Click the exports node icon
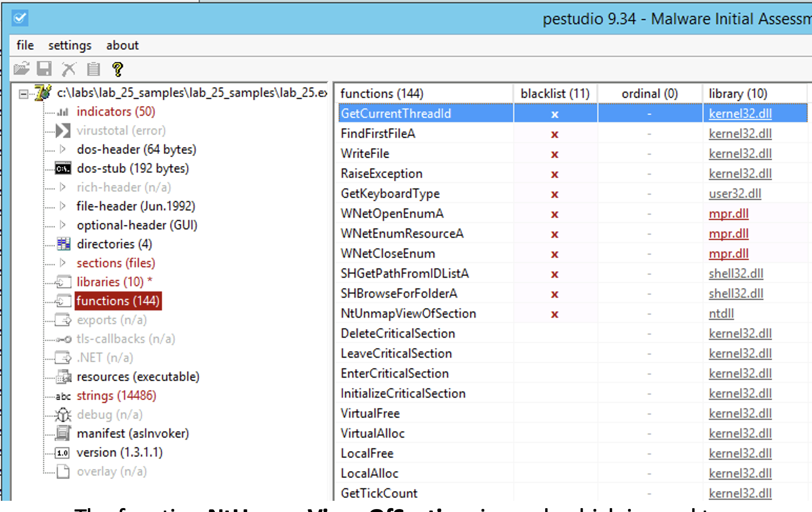 [x=63, y=320]
